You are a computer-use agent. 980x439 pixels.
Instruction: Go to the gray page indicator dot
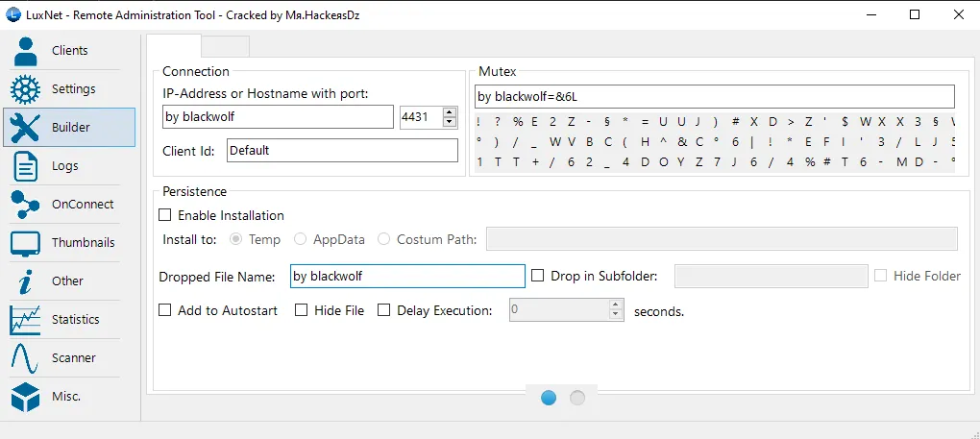tap(577, 398)
